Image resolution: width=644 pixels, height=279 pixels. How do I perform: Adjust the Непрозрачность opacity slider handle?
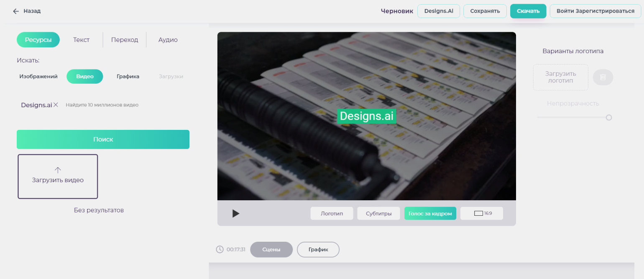tap(609, 117)
